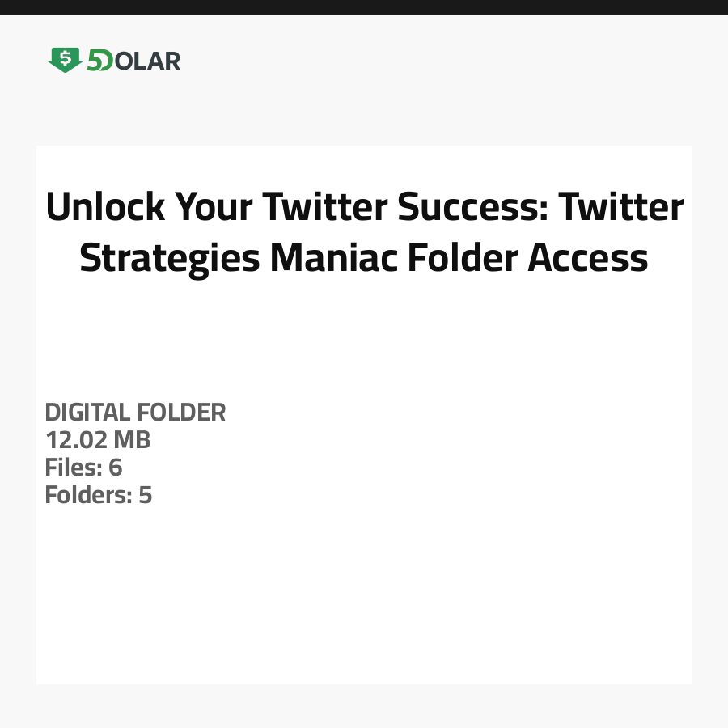
Task: Click the number 5 in the folders count
Action: [145, 495]
